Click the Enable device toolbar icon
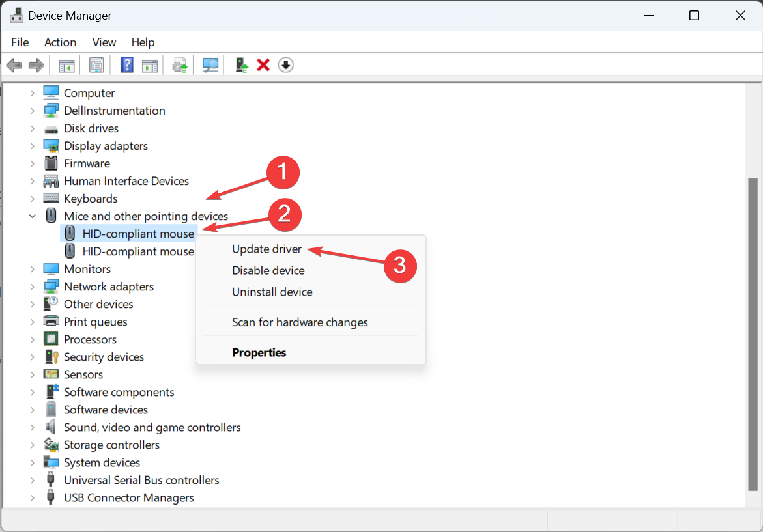This screenshot has height=532, width=763. [x=241, y=65]
